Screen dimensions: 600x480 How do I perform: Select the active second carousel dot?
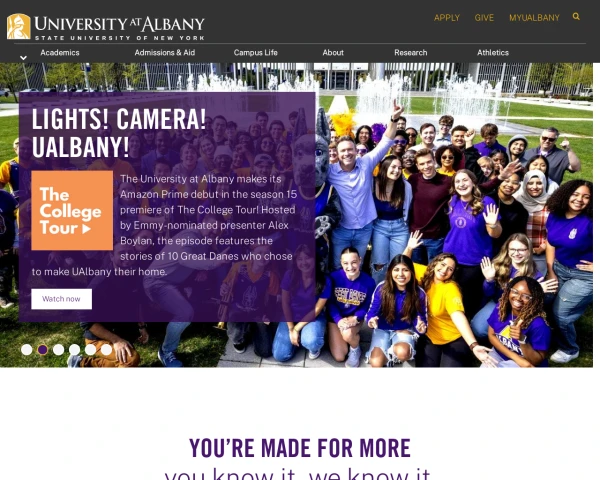(42, 349)
